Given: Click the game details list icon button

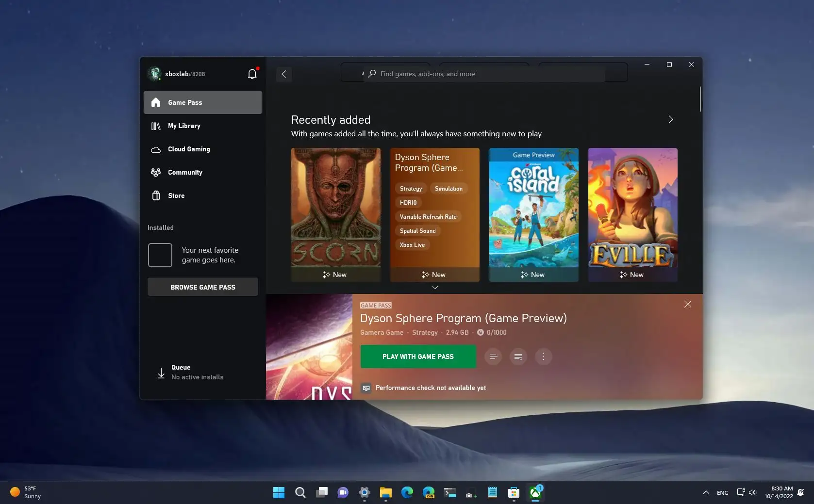Looking at the screenshot, I should (x=493, y=357).
